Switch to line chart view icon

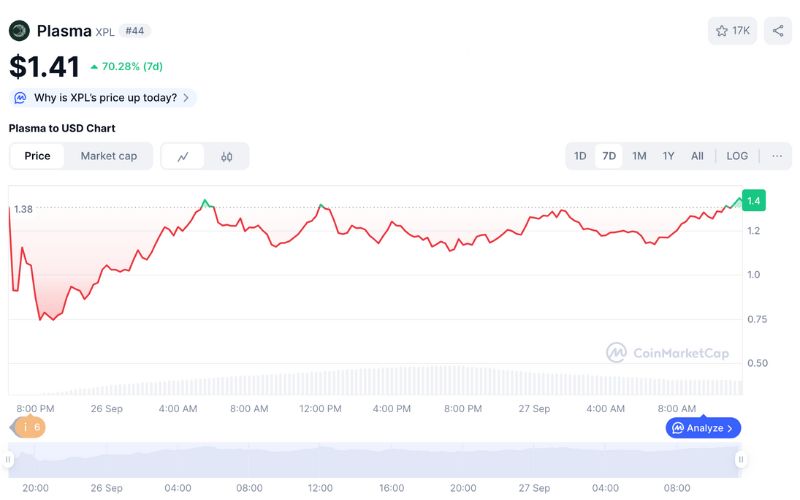(183, 156)
